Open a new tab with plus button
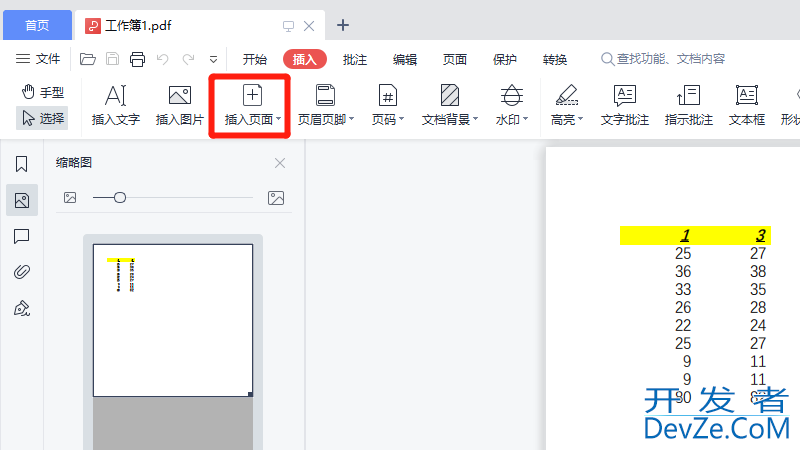Image resolution: width=800 pixels, height=450 pixels. coord(343,25)
